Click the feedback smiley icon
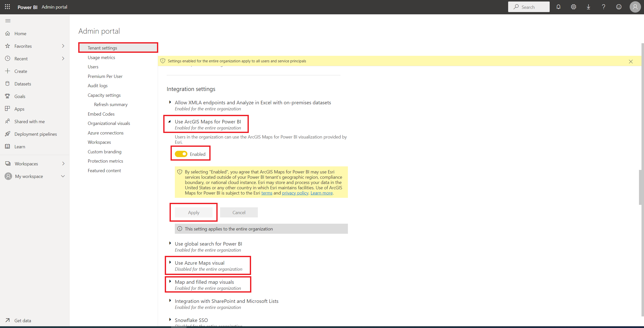Image resolution: width=644 pixels, height=328 pixels. tap(619, 7)
